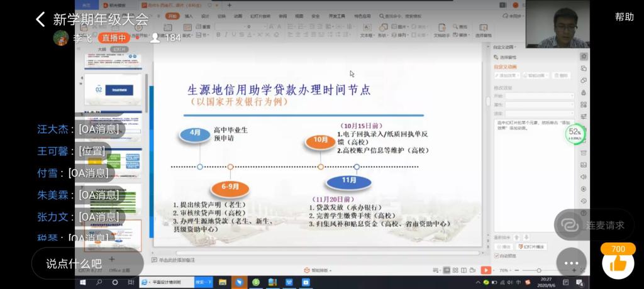644x289 pixels.
Task: Tap the 说点什么吧 comment input field
Action: tap(74, 263)
